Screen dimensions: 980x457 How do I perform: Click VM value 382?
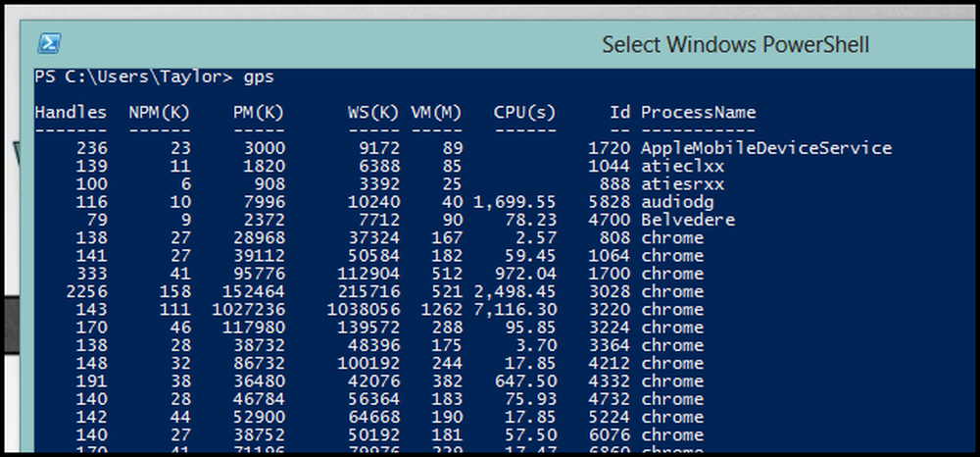447,381
